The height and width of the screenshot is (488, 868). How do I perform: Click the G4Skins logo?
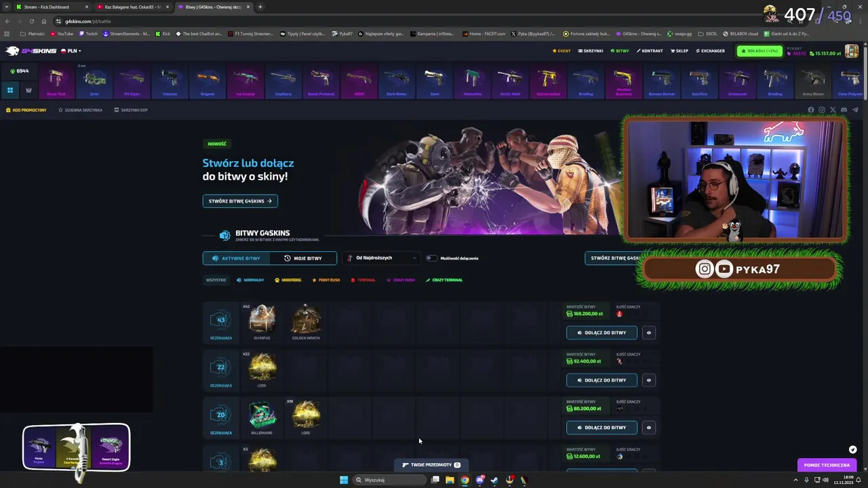[x=31, y=51]
